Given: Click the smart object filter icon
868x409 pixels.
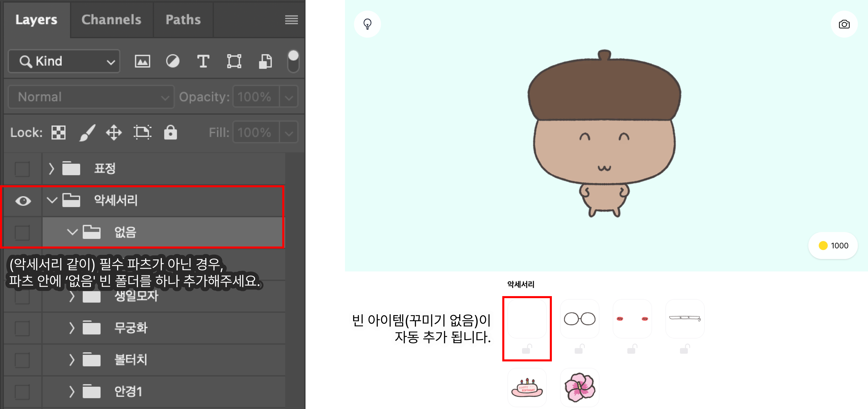Looking at the screenshot, I should tap(265, 61).
